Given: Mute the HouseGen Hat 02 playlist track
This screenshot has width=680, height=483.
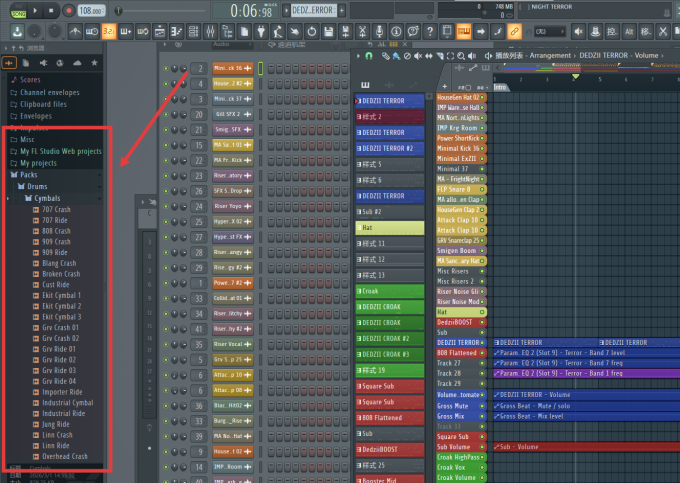Looking at the screenshot, I should [x=482, y=98].
